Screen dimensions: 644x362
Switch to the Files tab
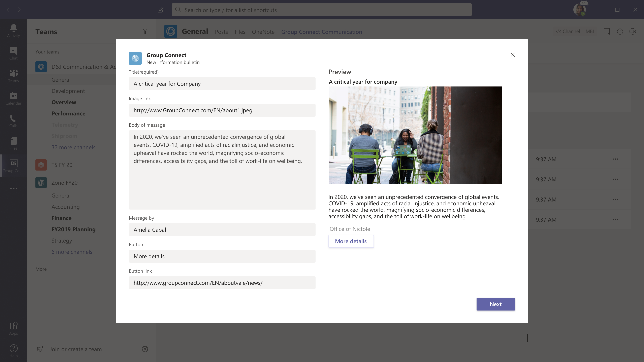[240, 32]
